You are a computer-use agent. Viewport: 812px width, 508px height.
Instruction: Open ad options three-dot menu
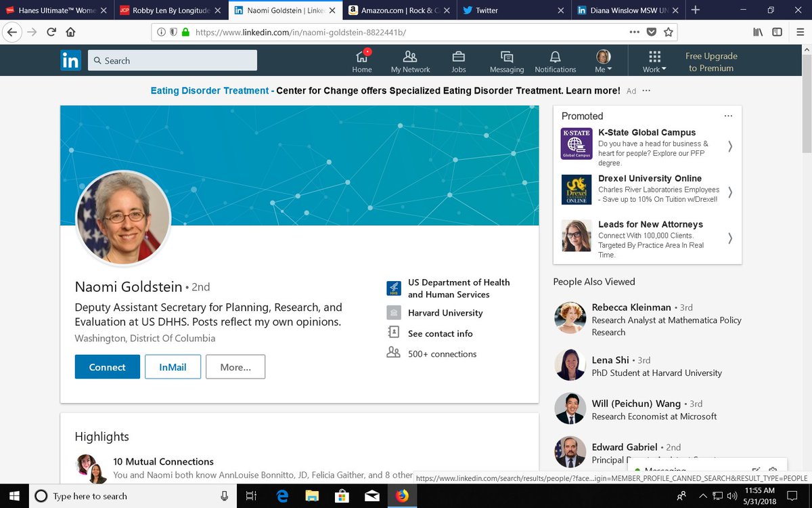(x=646, y=91)
